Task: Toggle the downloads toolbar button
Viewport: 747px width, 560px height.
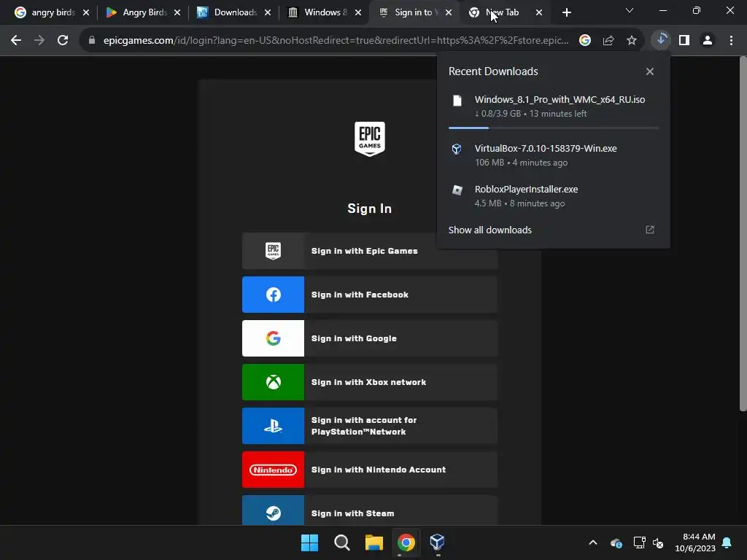Action: click(x=661, y=41)
